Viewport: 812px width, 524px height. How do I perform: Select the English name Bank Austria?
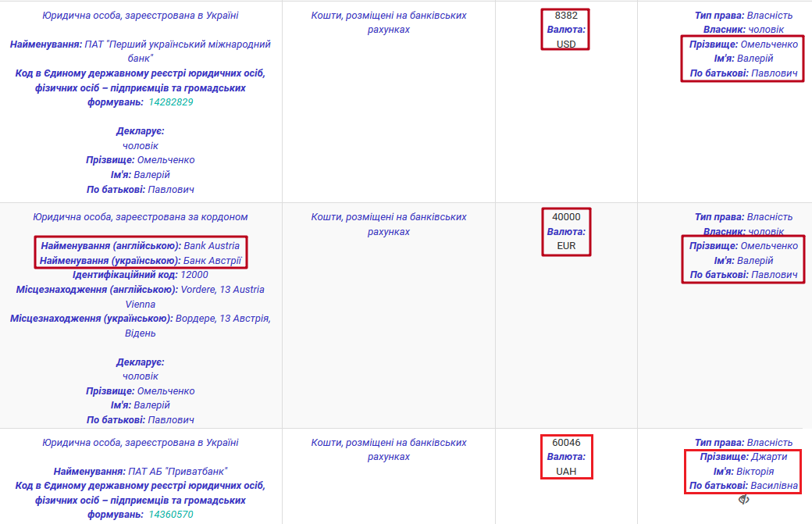[212, 246]
